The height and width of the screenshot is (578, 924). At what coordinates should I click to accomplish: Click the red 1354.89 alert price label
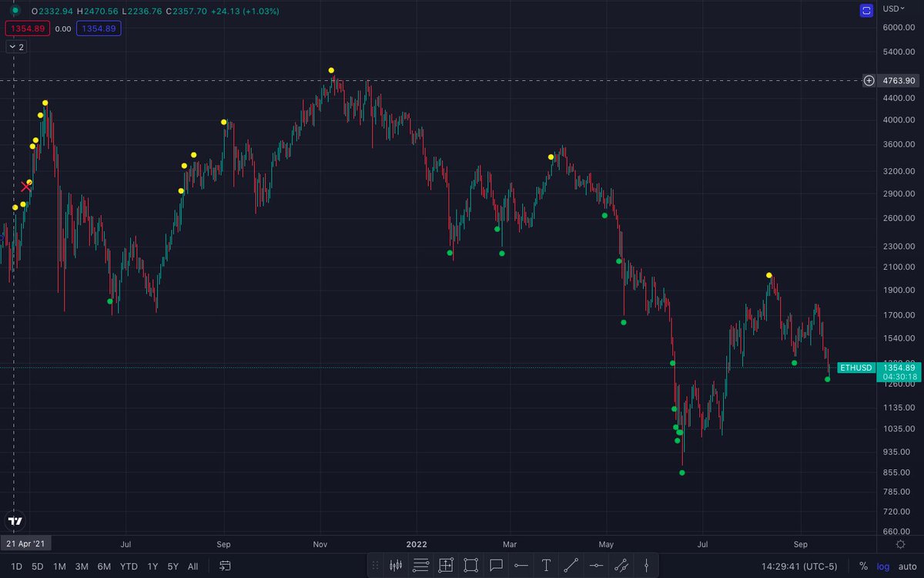pyautogui.click(x=26, y=28)
